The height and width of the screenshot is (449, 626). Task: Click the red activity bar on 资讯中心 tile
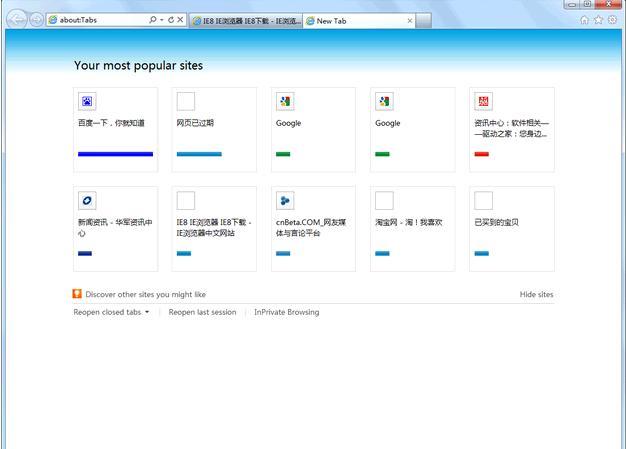(482, 154)
